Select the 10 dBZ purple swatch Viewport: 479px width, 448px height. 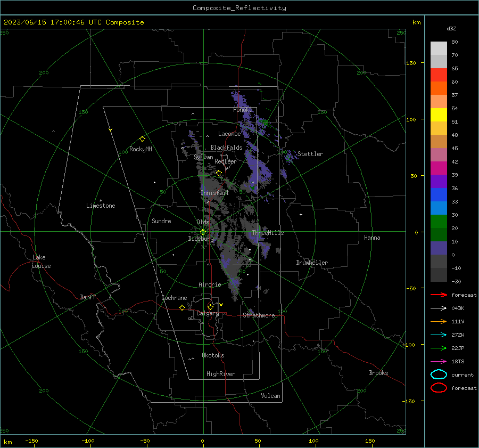tap(439, 248)
